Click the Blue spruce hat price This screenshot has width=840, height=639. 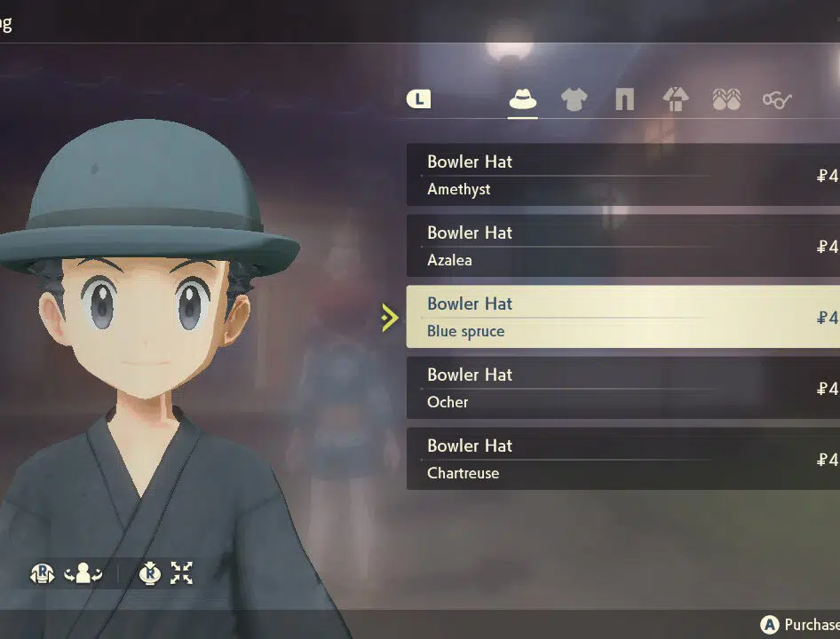[828, 318]
